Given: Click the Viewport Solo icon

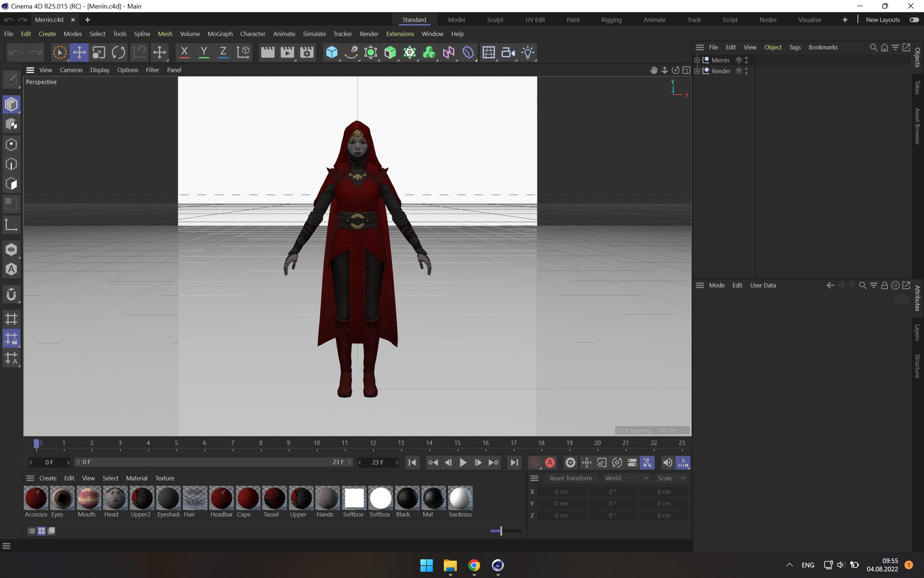Looking at the screenshot, I should (x=11, y=249).
